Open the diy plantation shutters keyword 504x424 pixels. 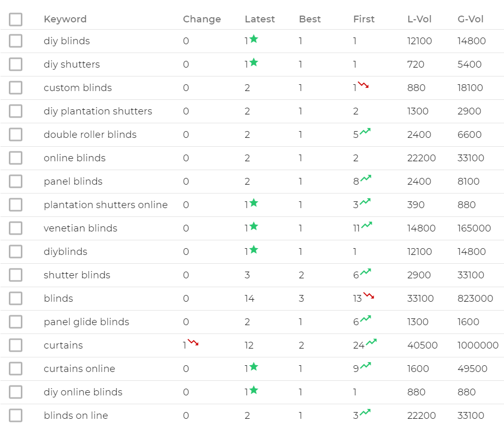click(98, 111)
